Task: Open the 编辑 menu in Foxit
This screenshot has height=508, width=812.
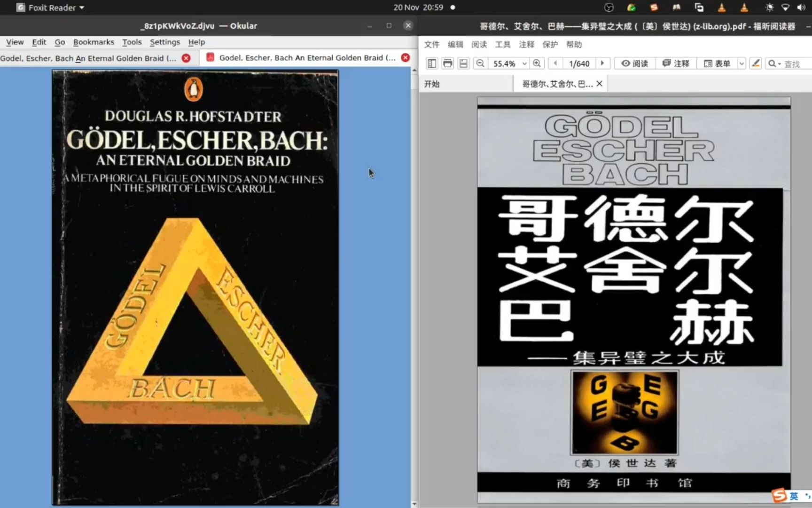Action: [x=455, y=44]
